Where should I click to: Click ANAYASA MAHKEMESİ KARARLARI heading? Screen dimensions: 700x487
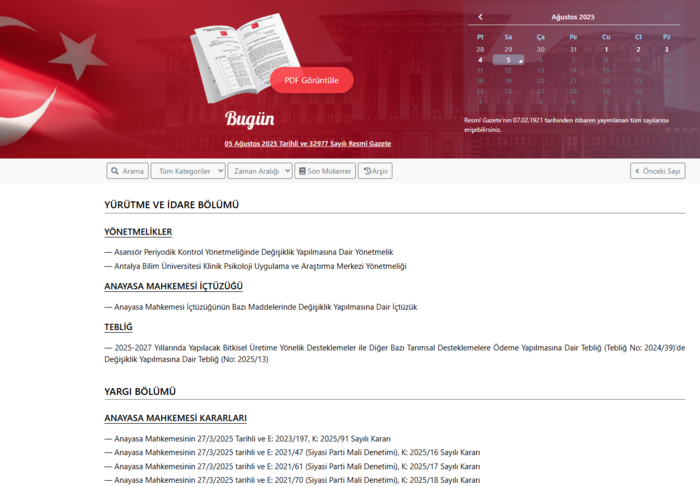pos(175,418)
